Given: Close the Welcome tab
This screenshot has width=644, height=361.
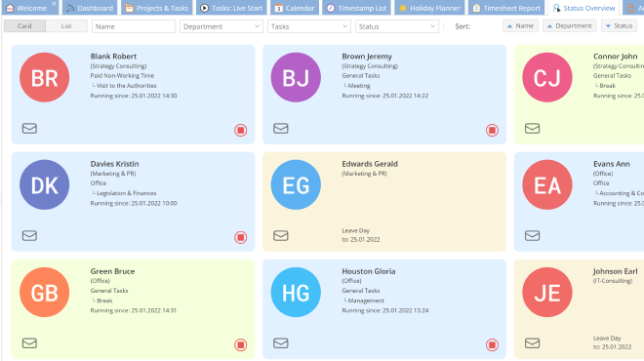Looking at the screenshot, I should 54,3.
